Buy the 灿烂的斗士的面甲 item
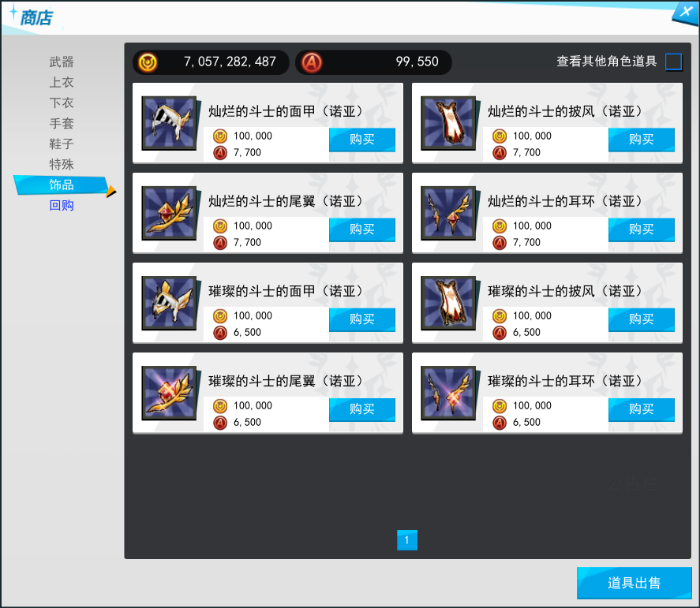Screen dimensions: 700x608 click(x=361, y=140)
